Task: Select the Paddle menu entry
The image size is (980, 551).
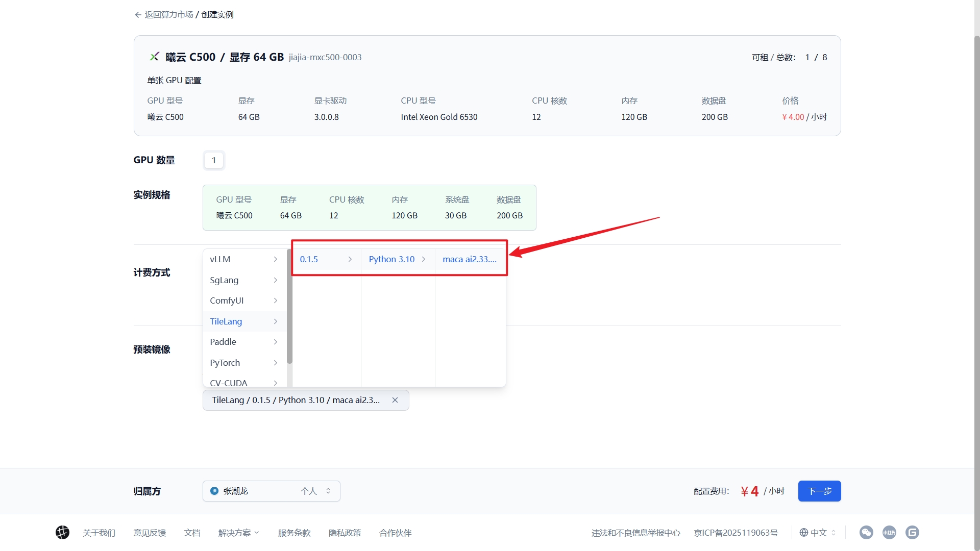Action: (x=244, y=342)
